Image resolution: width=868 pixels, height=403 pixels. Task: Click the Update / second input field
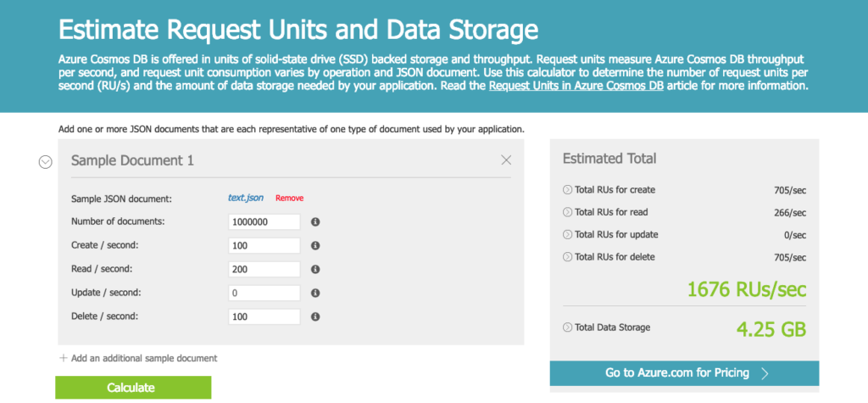coord(264,293)
